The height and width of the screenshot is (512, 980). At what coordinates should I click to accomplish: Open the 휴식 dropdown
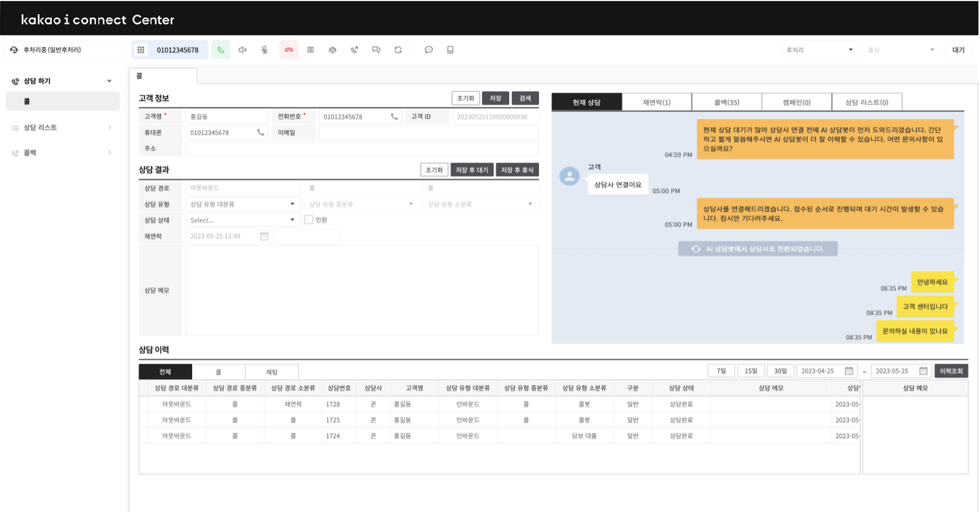pyautogui.click(x=901, y=50)
